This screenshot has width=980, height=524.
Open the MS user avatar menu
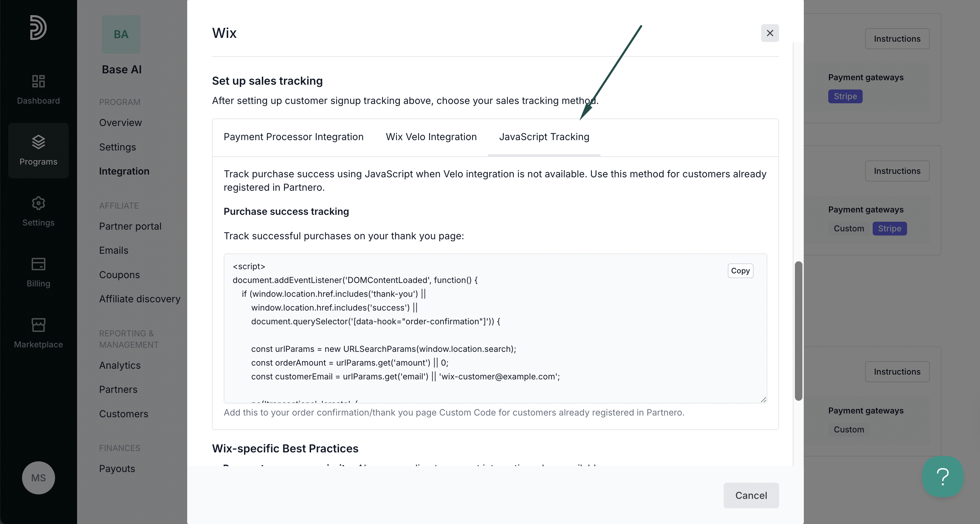pyautogui.click(x=39, y=478)
